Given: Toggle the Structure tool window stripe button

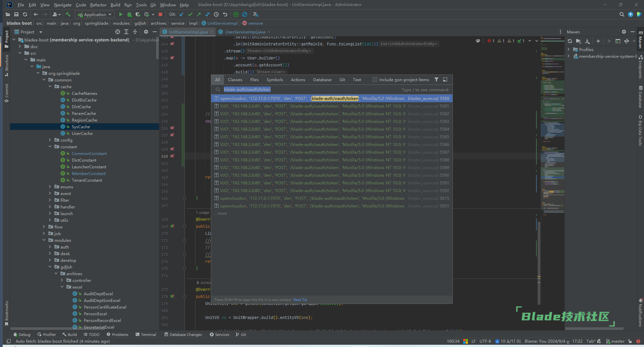Looking at the screenshot, I should (x=7, y=65).
